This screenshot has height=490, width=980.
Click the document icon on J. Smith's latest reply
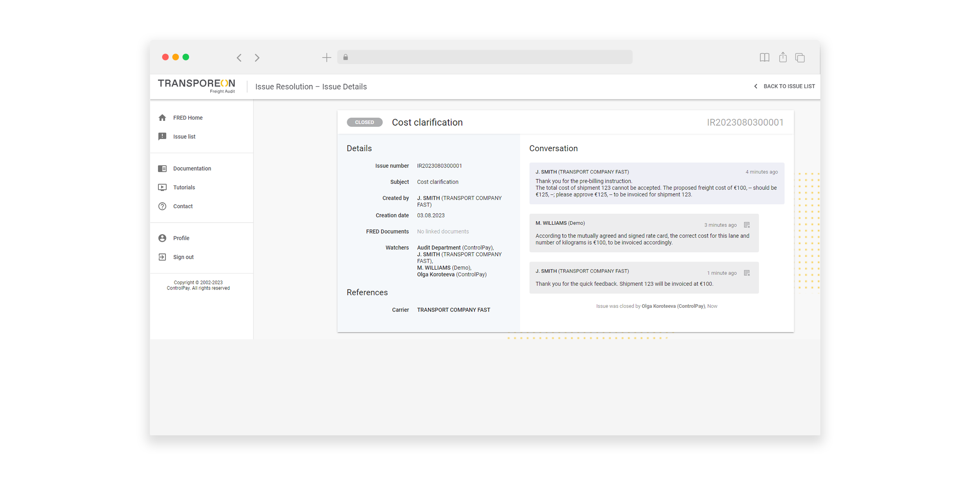(x=747, y=273)
